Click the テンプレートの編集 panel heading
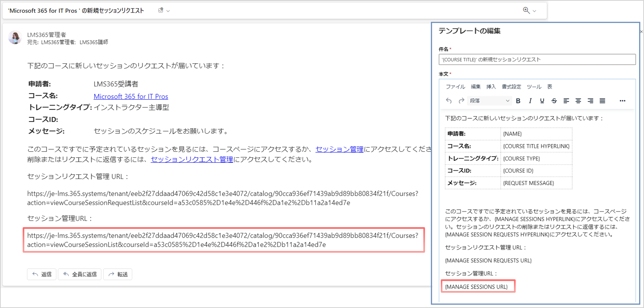 (469, 31)
